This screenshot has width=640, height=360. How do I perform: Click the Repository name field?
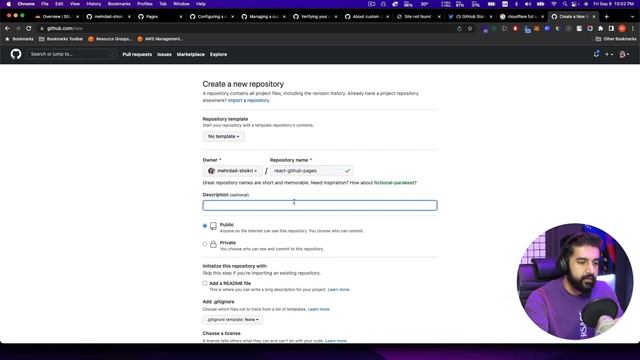(311, 171)
